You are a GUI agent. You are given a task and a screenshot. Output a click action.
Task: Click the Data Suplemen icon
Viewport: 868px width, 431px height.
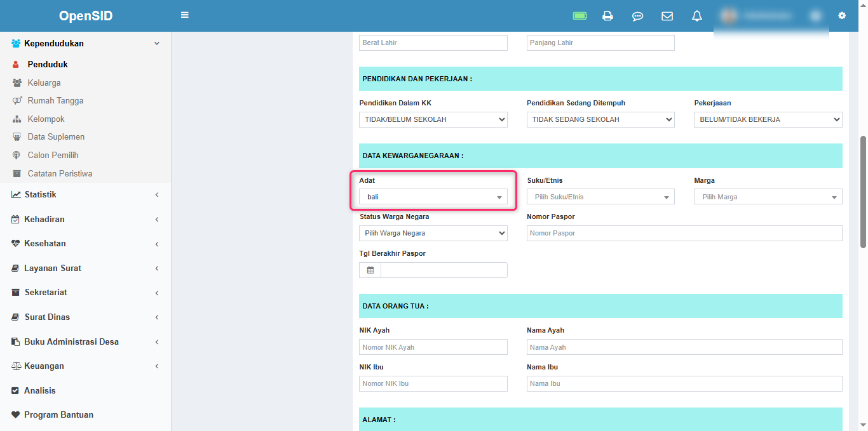[17, 137]
